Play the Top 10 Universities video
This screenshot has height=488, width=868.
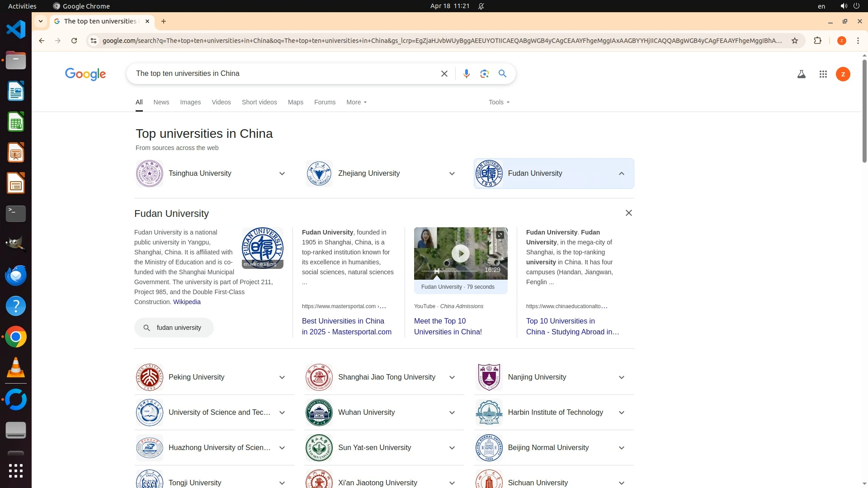(x=460, y=253)
